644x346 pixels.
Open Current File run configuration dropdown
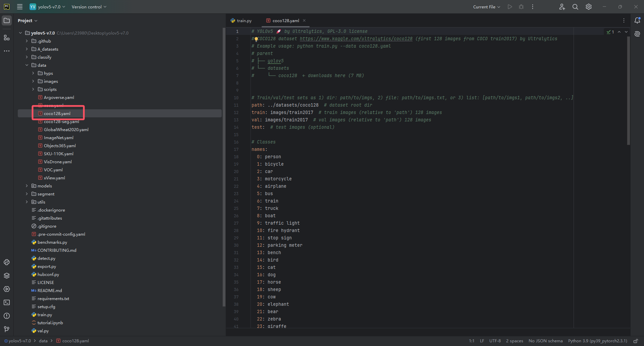pos(486,7)
